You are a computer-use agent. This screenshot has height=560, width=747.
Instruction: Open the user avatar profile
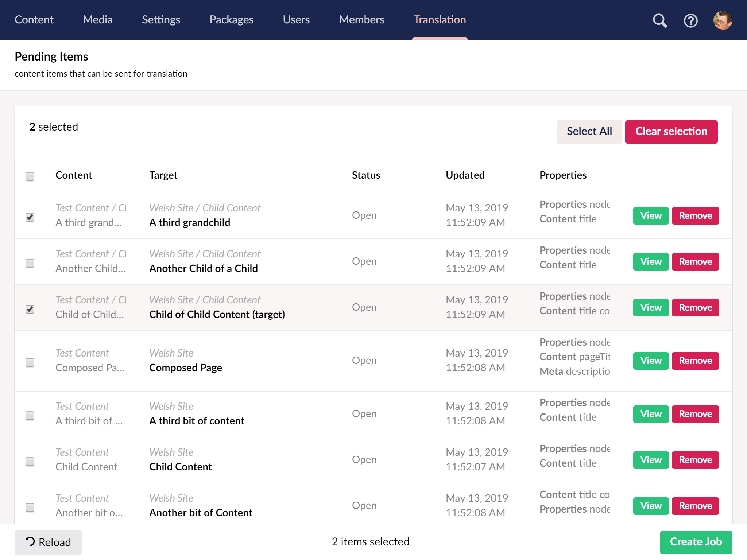(723, 20)
